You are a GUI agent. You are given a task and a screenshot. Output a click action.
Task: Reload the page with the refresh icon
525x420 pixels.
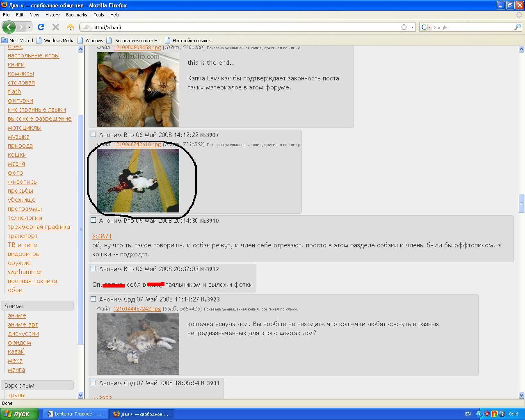(41, 27)
